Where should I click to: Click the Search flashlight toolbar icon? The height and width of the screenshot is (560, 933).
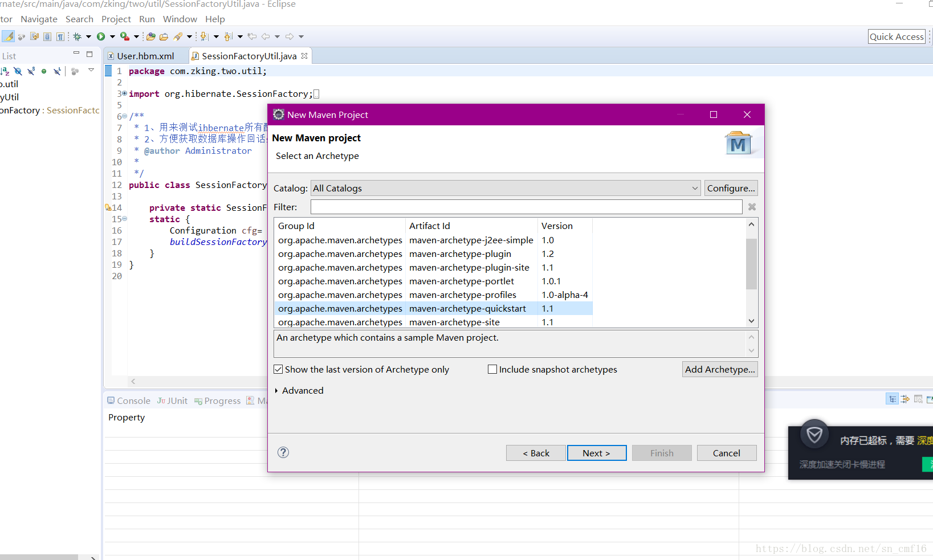178,36
